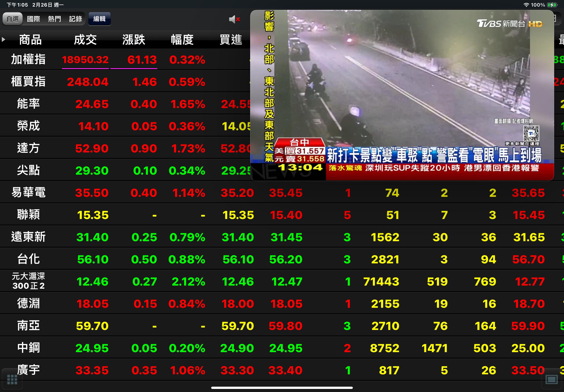564x392 pixels.
Task: Sort by the 幅度 column header
Action: (x=182, y=39)
